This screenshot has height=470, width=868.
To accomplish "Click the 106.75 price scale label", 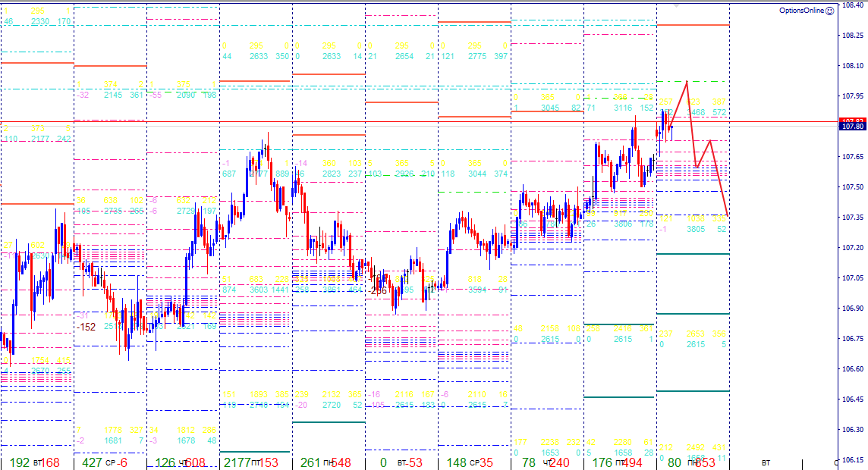I will click(853, 338).
